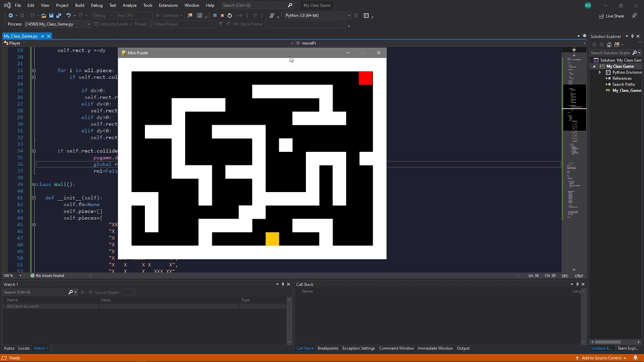Switch to the Exception Settings tab
Image resolution: width=644 pixels, height=362 pixels.
359,348
